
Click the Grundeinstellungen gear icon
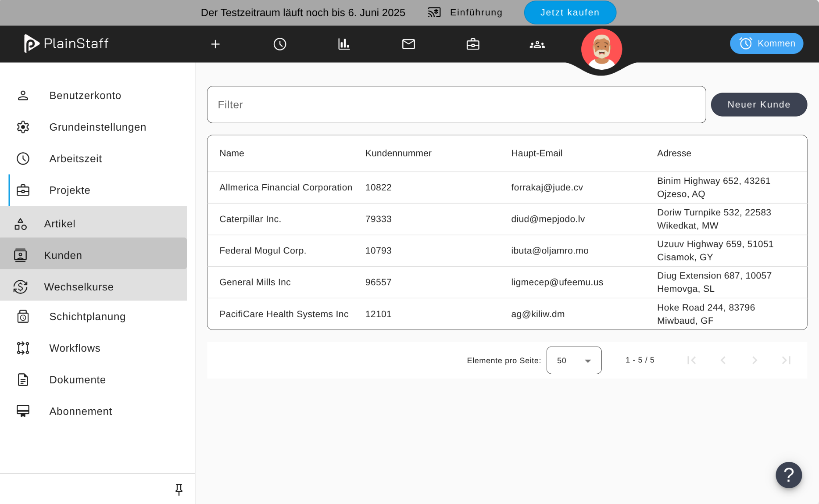(23, 127)
